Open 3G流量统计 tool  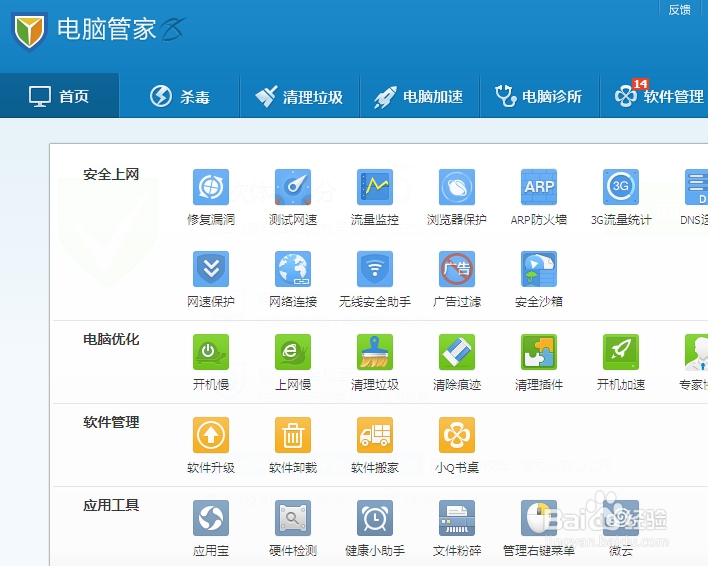tap(621, 187)
